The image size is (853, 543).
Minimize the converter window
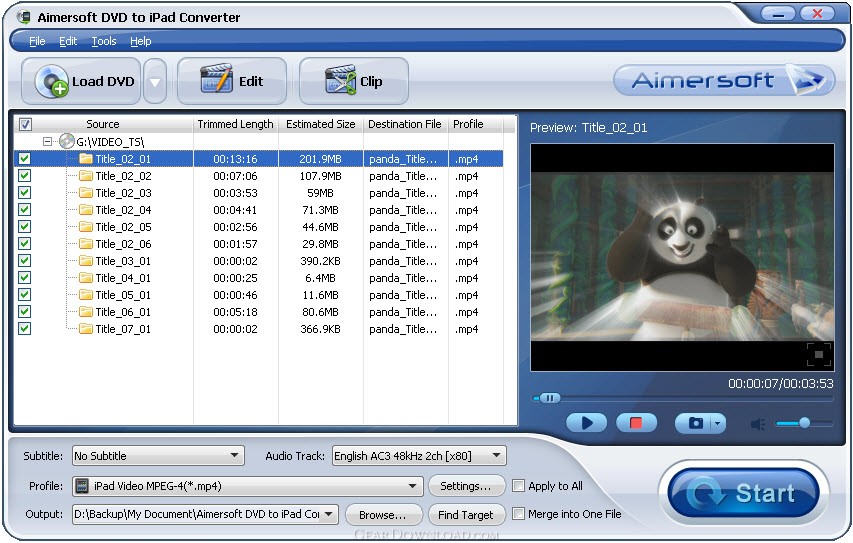778,14
